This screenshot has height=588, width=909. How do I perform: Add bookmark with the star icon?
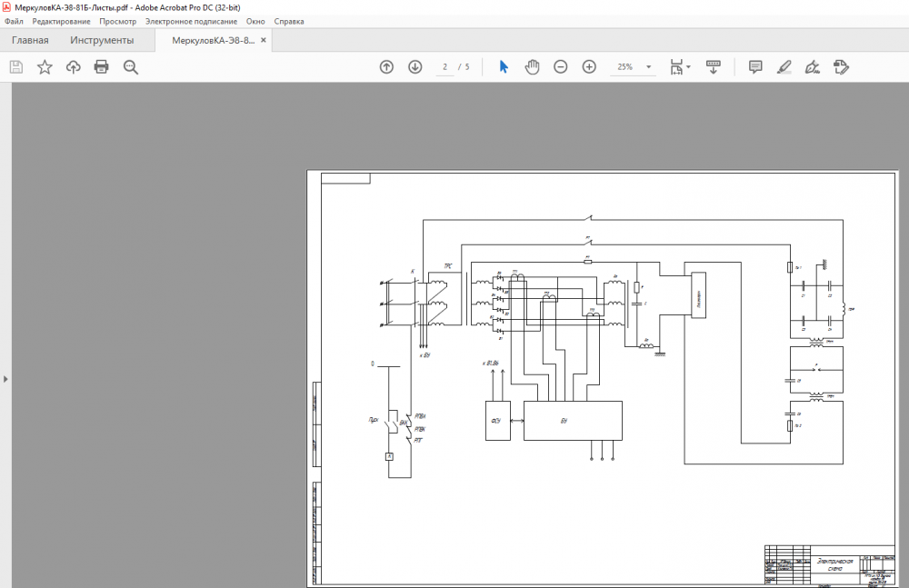click(45, 67)
